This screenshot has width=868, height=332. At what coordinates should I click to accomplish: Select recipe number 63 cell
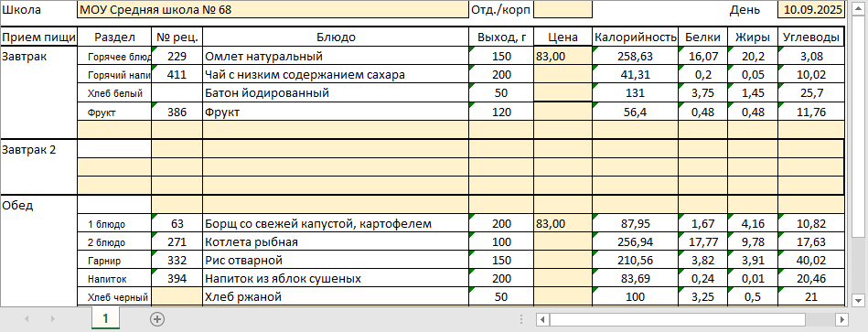pyautogui.click(x=177, y=223)
